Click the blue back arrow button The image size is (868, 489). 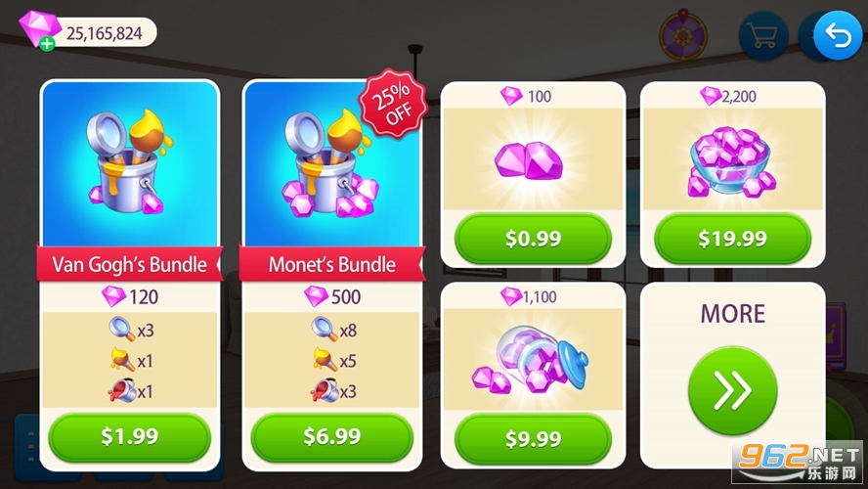[838, 35]
